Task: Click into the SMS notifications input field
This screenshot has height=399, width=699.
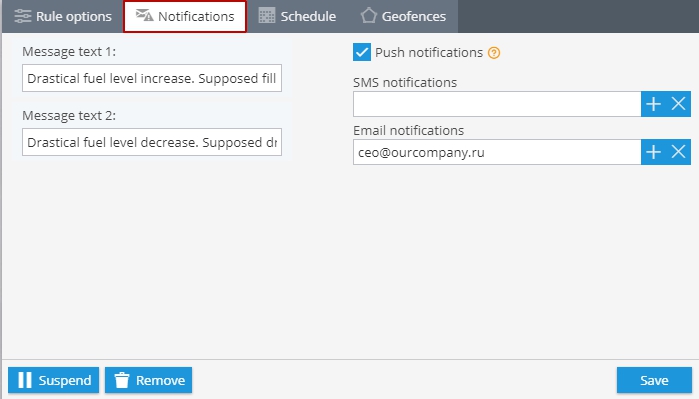Action: coord(497,104)
